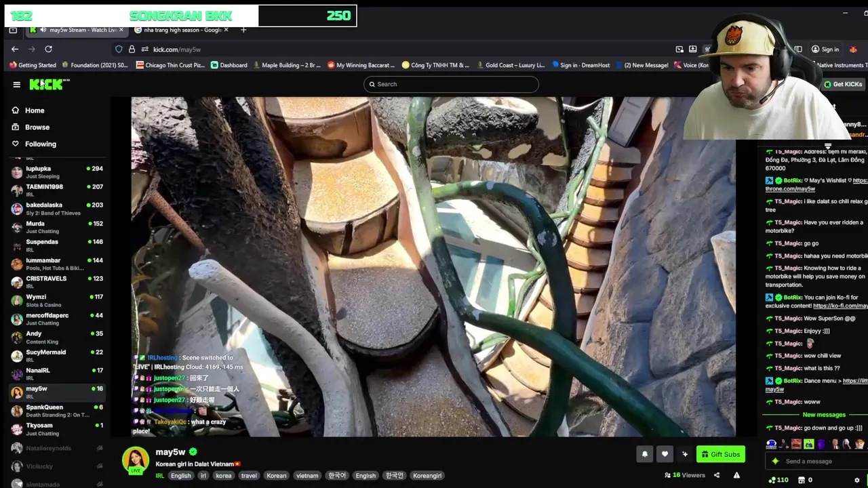Open the site permissions icon in address bar
The width and height of the screenshot is (868, 488).
(144, 49)
